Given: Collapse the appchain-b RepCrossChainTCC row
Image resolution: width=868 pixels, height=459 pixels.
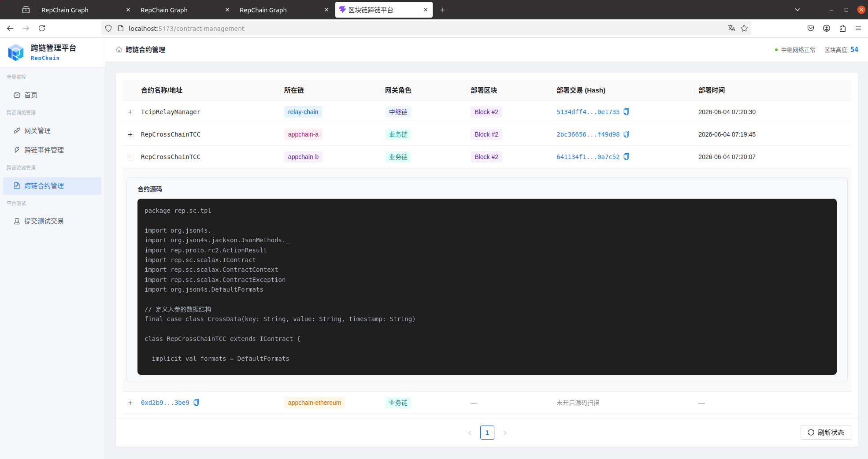Looking at the screenshot, I should coord(130,157).
